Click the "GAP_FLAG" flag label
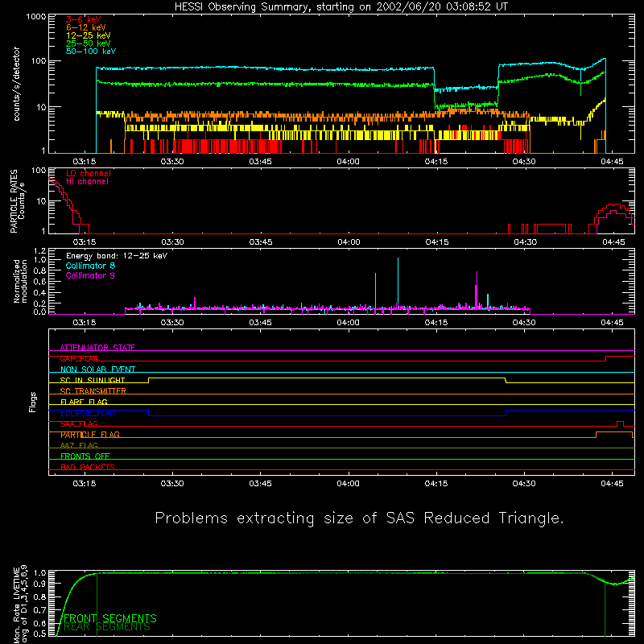The image size is (644, 644). [79, 358]
